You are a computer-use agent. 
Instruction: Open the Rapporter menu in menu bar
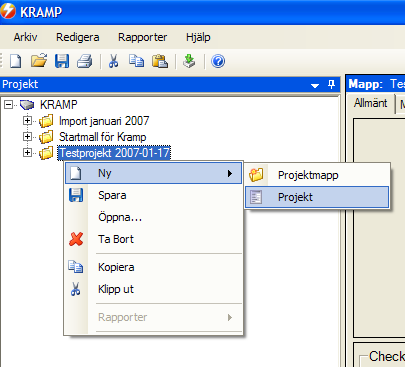click(142, 37)
